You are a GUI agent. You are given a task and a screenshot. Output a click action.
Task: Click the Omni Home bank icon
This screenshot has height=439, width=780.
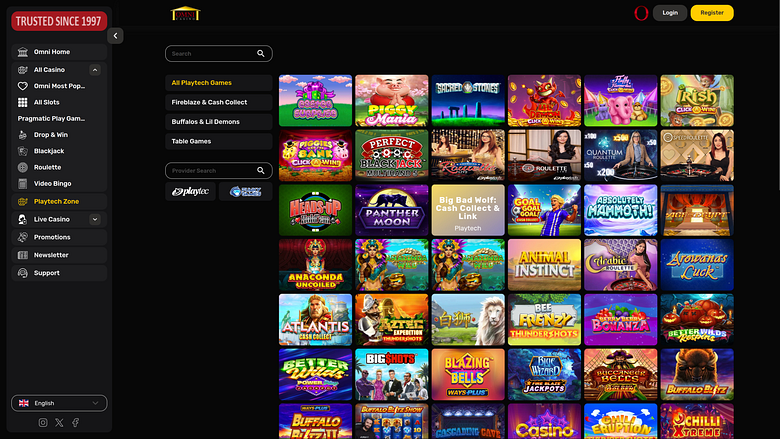pos(22,52)
